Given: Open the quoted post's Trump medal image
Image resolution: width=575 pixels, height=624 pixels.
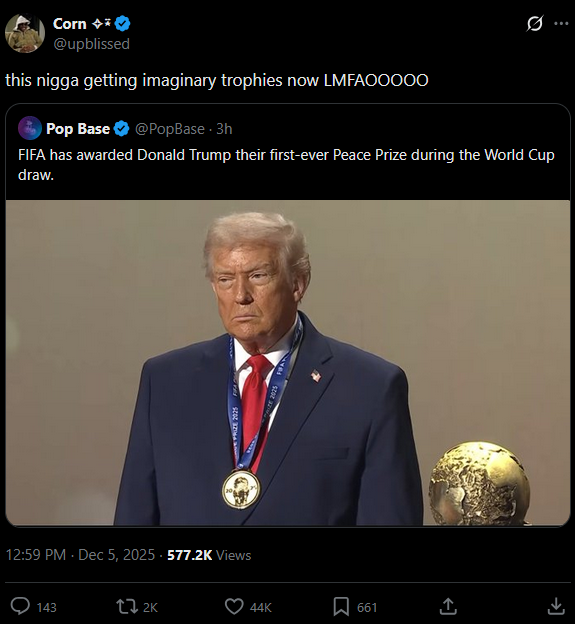Looking at the screenshot, I should pos(288,363).
